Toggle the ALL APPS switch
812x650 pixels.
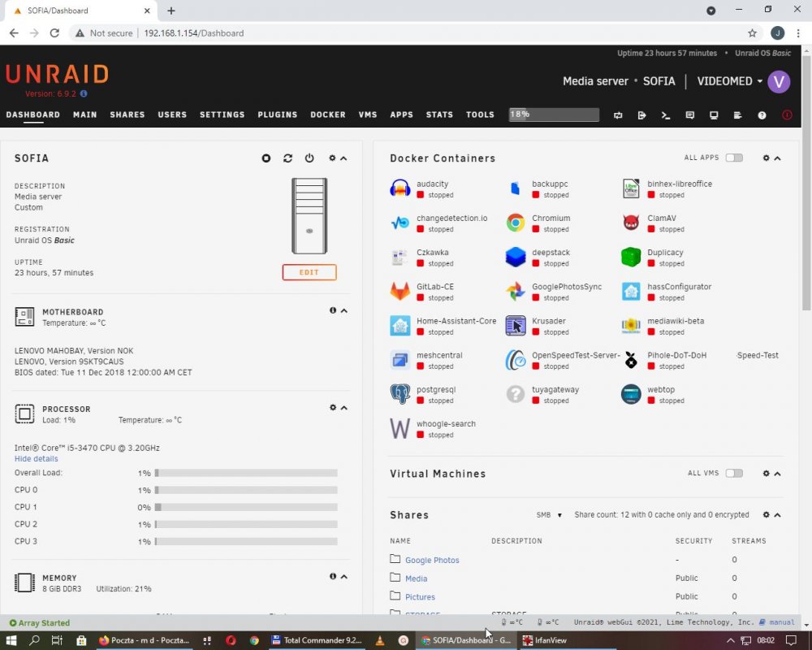point(734,158)
